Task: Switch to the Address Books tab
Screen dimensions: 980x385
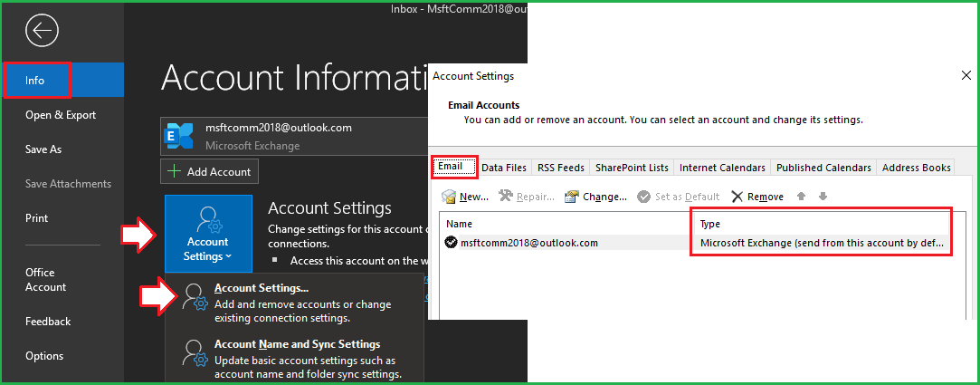Action: coord(916,168)
